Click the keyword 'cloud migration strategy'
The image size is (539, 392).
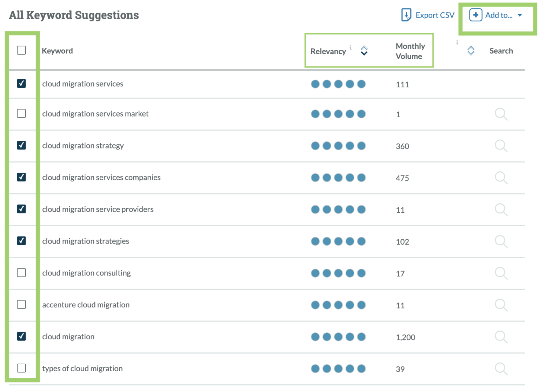pos(83,146)
